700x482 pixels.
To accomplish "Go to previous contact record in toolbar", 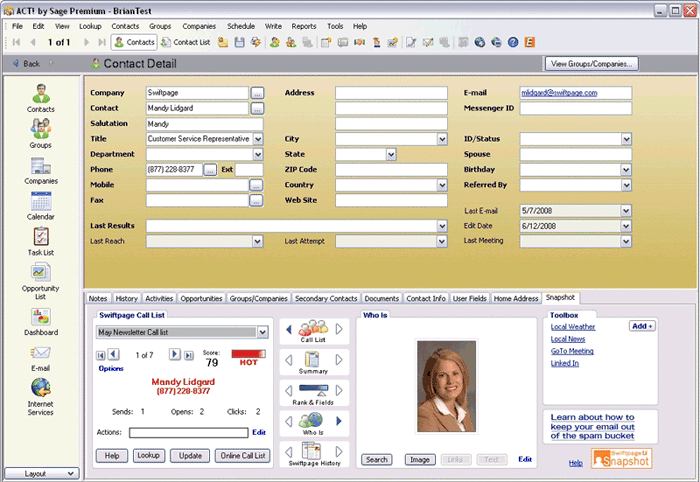I will click(x=33, y=42).
